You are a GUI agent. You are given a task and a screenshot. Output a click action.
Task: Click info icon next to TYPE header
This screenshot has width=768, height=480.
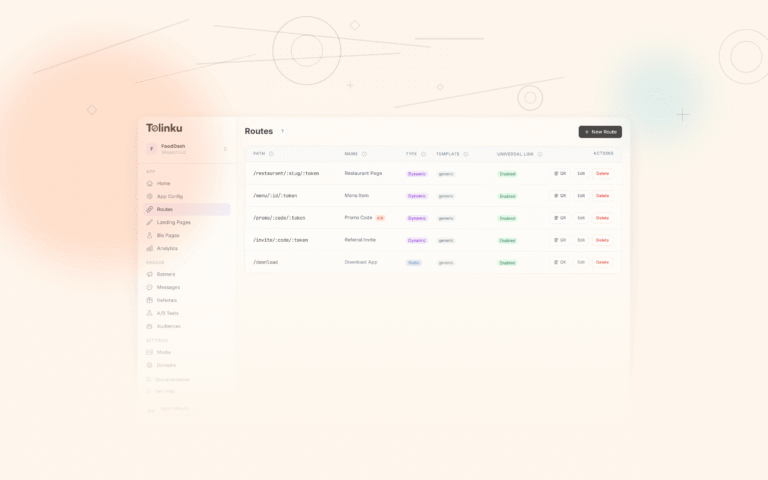click(x=423, y=154)
